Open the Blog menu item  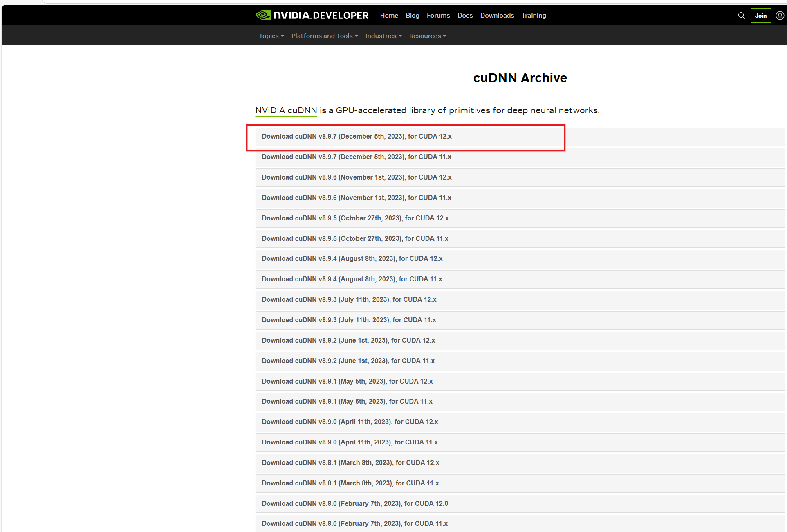click(412, 16)
